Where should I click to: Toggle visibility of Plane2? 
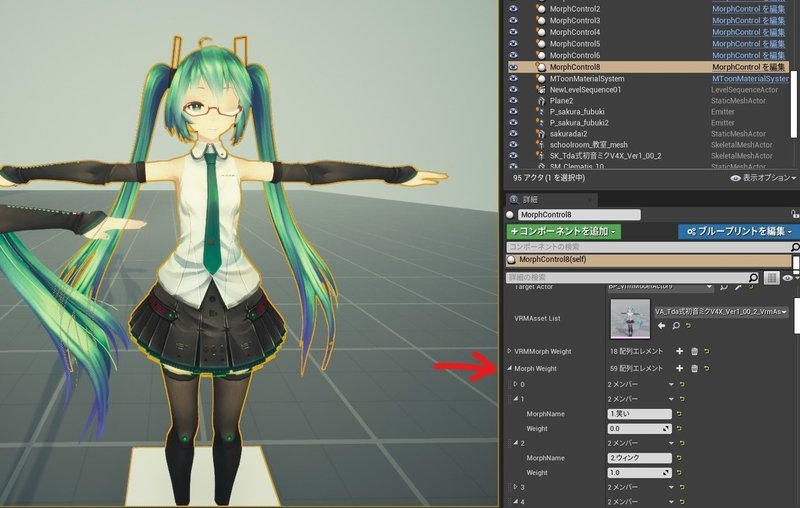513,101
